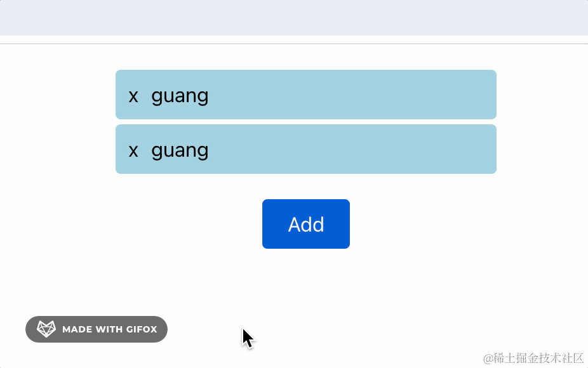Image resolution: width=588 pixels, height=368 pixels.
Task: Delete the second guang item using its x
Action: (x=133, y=151)
